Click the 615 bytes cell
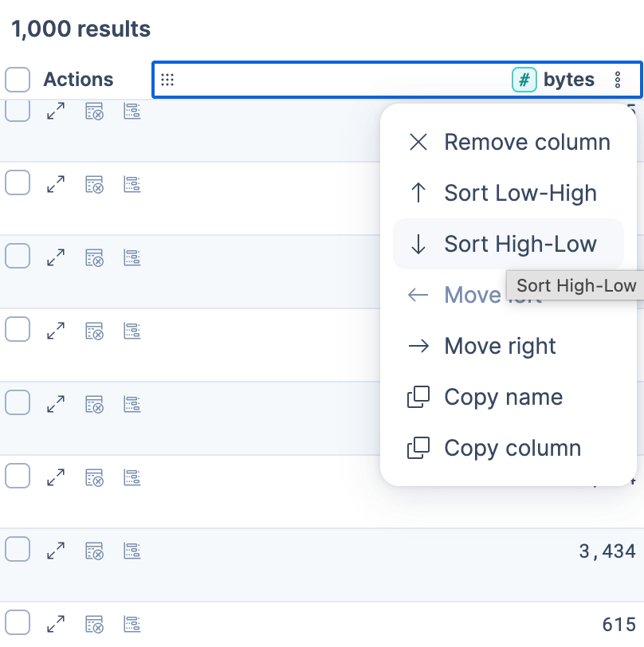 click(x=618, y=625)
